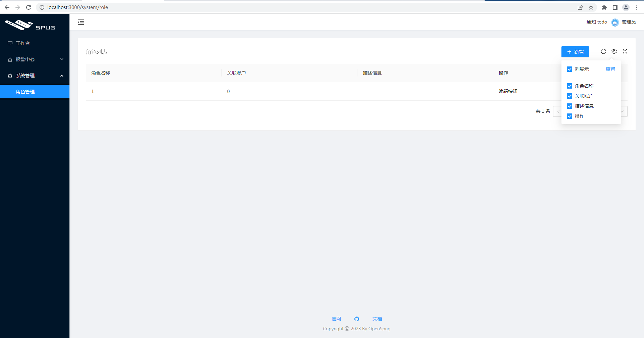Open the 文档 footer link
644x338 pixels.
point(377,319)
